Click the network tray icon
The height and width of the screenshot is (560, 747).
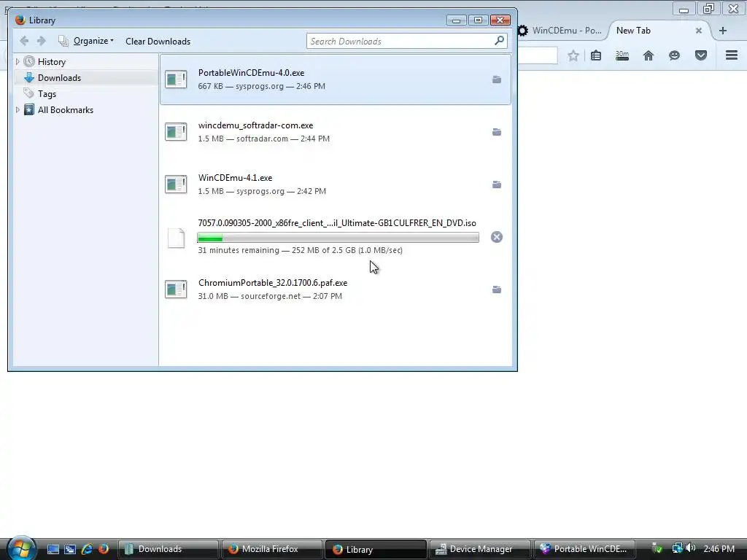(677, 548)
